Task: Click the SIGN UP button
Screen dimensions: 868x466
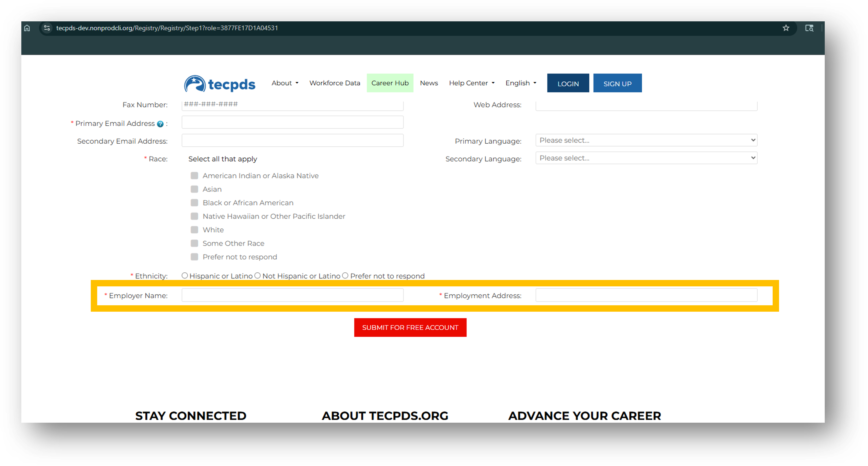Action: tap(617, 83)
